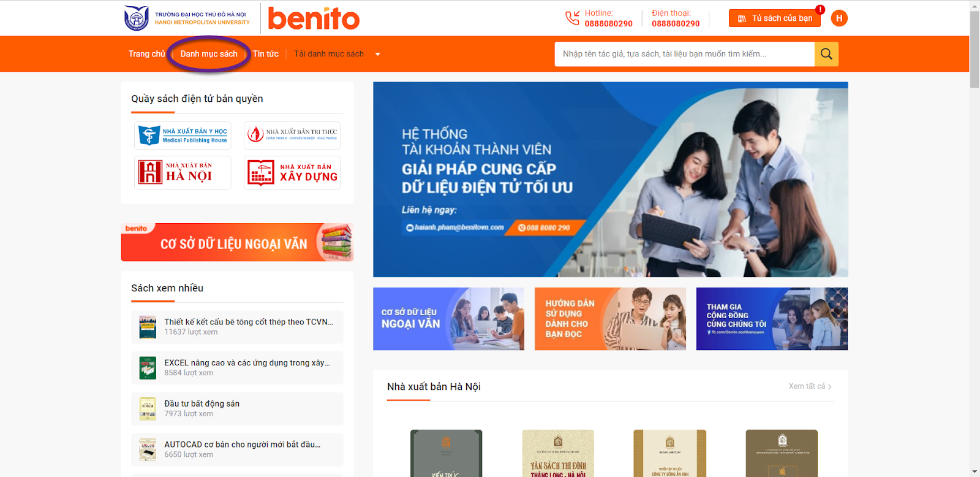Expand the Tải danh mục sách dropdown arrow

377,55
